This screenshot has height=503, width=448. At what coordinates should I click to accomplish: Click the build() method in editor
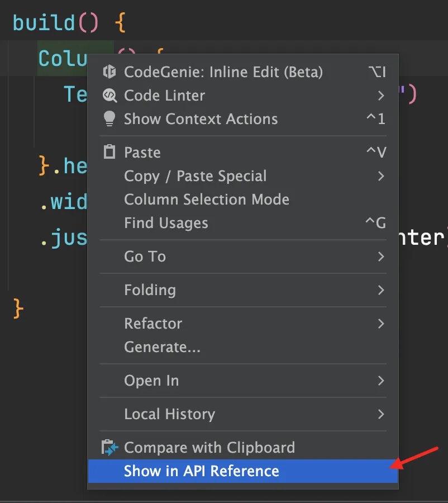(x=55, y=23)
